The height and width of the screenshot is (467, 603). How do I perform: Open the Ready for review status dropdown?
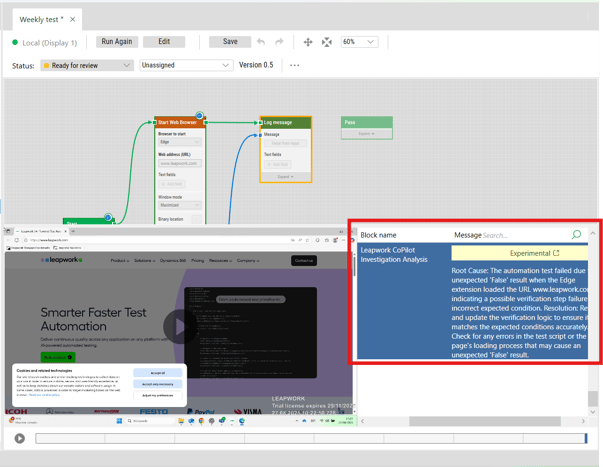(x=87, y=65)
